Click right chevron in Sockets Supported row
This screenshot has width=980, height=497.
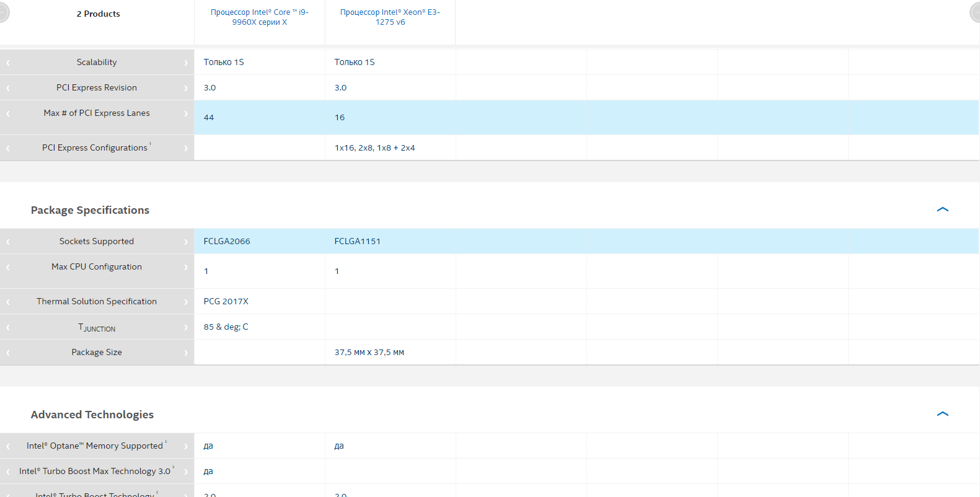click(x=185, y=242)
